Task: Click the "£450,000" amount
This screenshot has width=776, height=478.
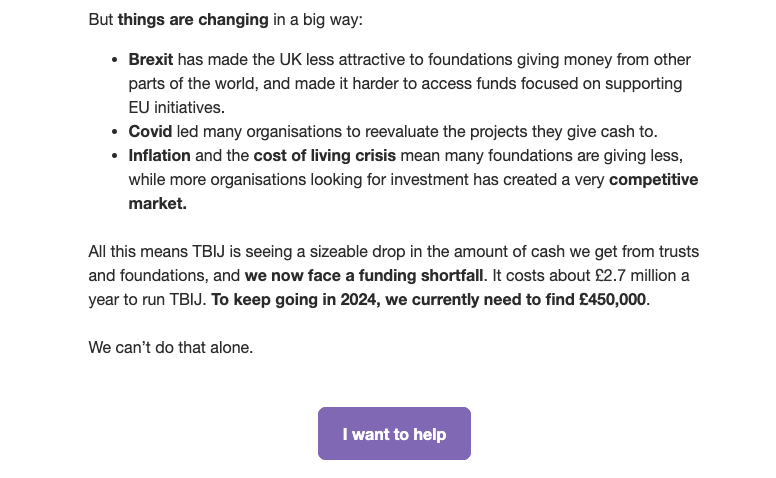Action: [x=612, y=300]
